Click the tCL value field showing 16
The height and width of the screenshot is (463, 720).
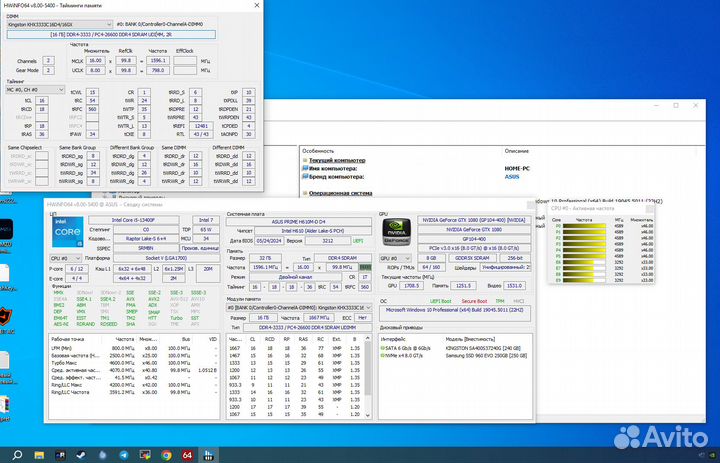[x=41, y=101]
